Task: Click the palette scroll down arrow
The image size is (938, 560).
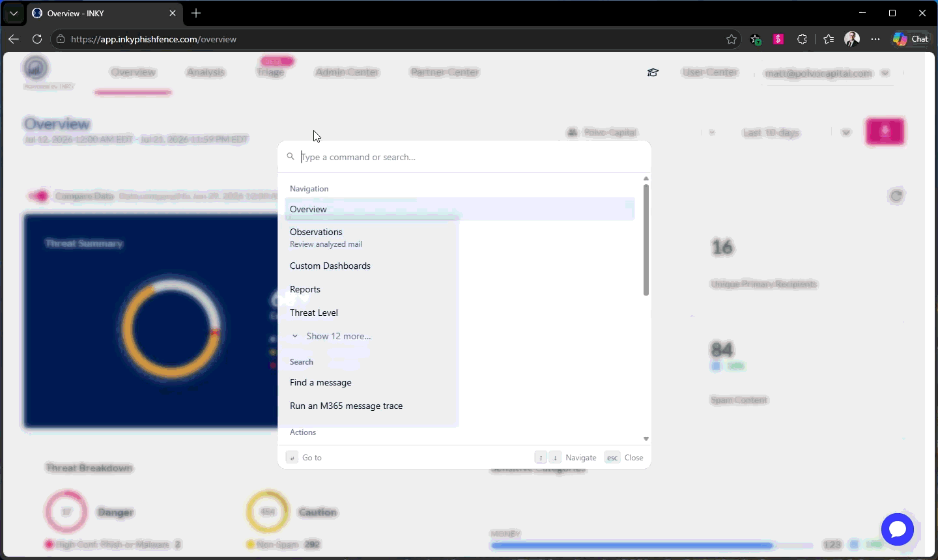Action: pos(646,439)
